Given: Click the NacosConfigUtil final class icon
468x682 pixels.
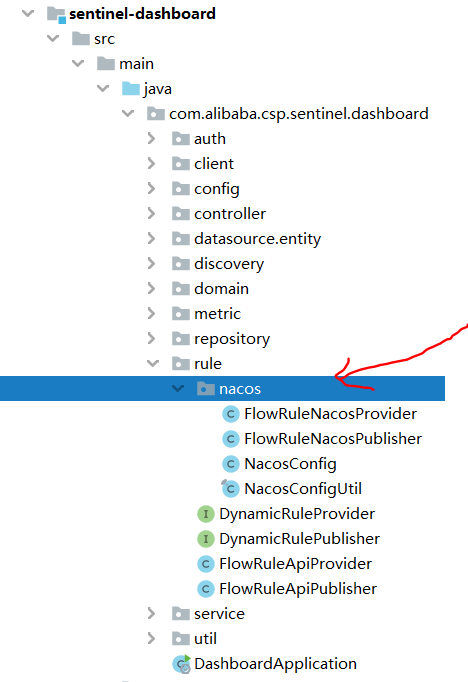Looking at the screenshot, I should 231,488.
